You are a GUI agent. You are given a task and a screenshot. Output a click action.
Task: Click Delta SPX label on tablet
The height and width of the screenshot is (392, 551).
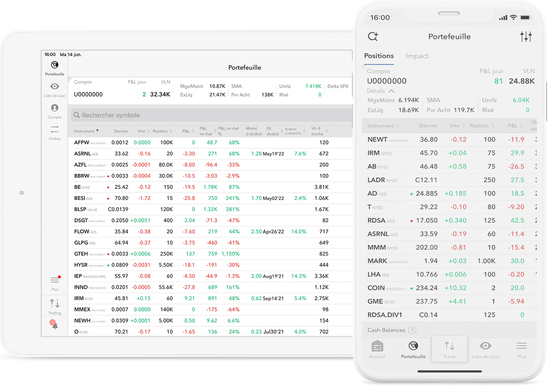coord(338,86)
